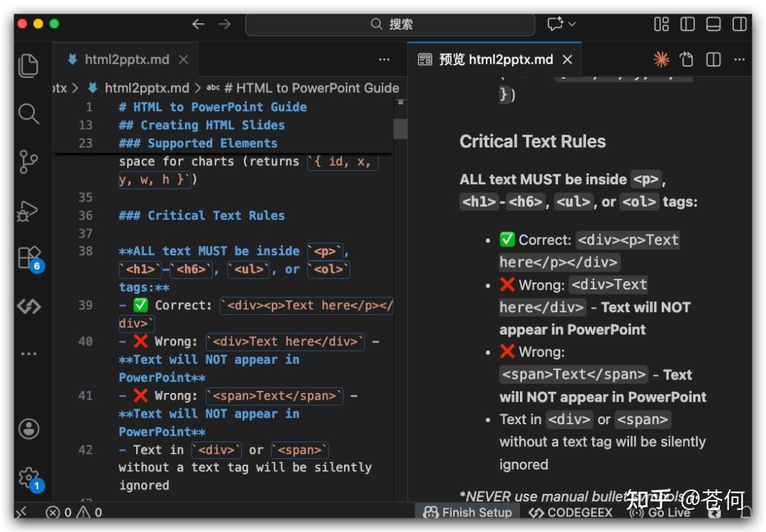Click the editor vertical scrollbar thumb

(x=400, y=129)
